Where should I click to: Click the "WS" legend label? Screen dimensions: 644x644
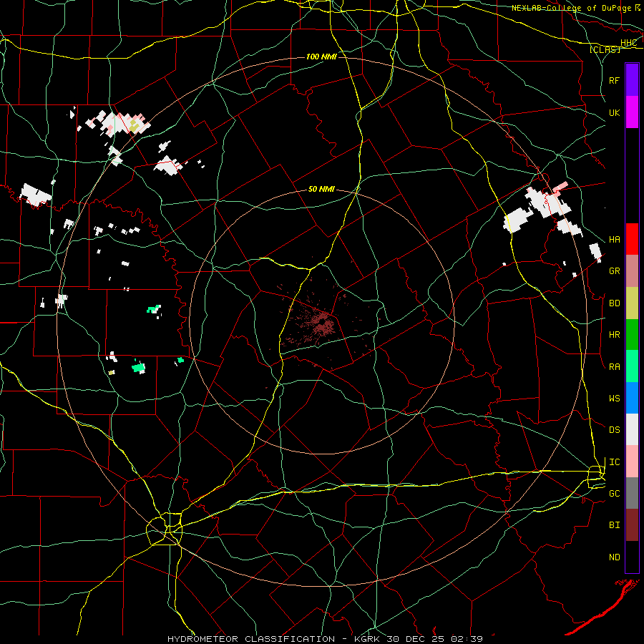[614, 399]
